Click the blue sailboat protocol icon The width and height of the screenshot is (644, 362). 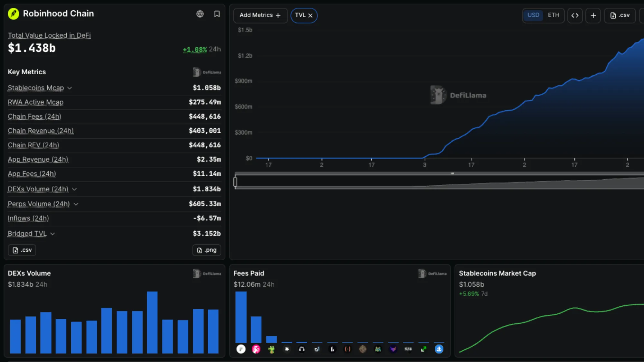pyautogui.click(x=439, y=349)
